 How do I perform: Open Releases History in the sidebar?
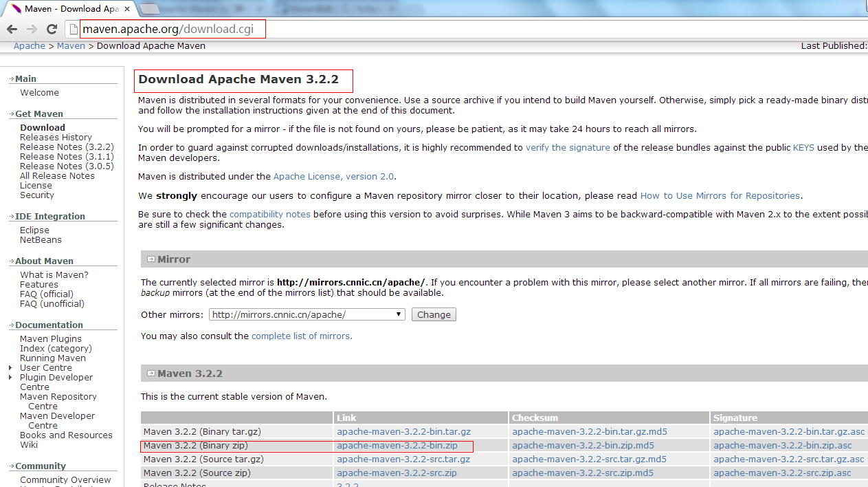[56, 138]
